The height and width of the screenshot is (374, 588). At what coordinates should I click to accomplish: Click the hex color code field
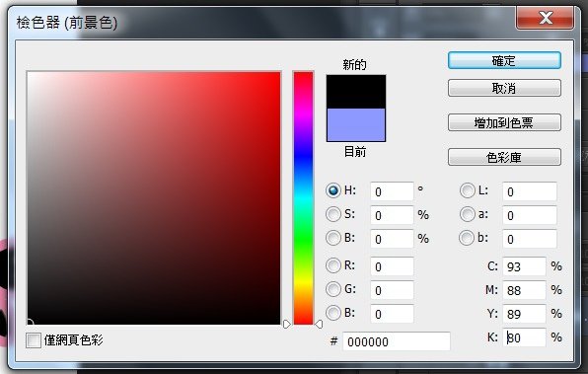[x=397, y=341]
